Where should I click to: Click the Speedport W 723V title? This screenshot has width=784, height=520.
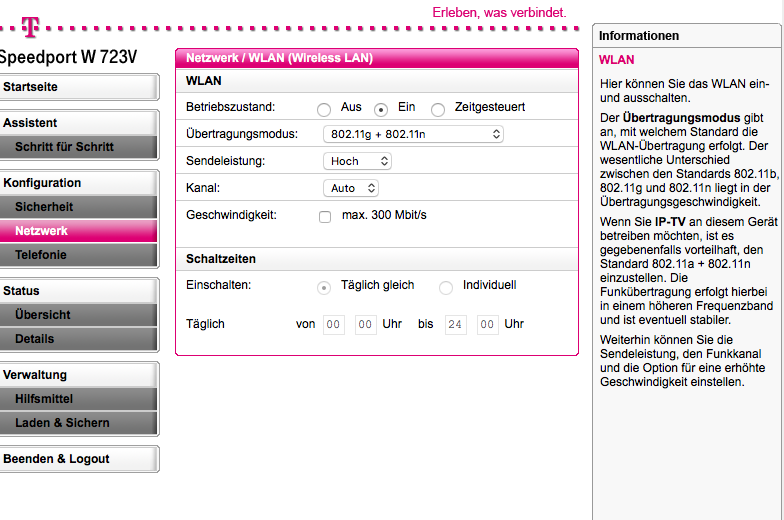68,57
